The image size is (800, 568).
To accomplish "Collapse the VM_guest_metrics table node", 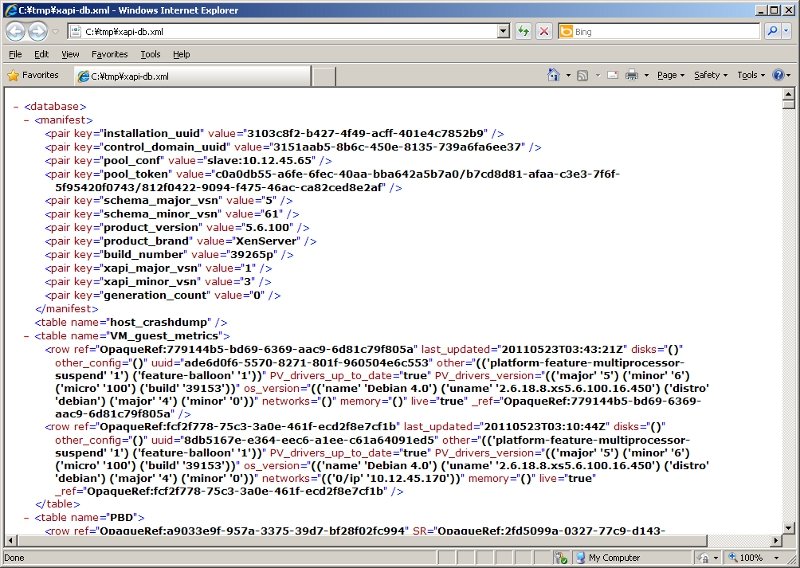I will point(26,336).
